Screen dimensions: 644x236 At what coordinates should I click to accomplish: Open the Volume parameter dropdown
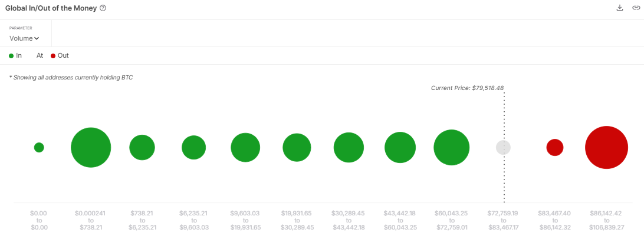click(x=24, y=38)
